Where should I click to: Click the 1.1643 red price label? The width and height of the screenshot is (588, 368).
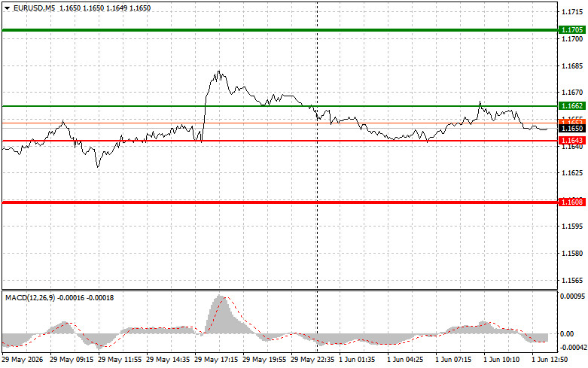(571, 141)
